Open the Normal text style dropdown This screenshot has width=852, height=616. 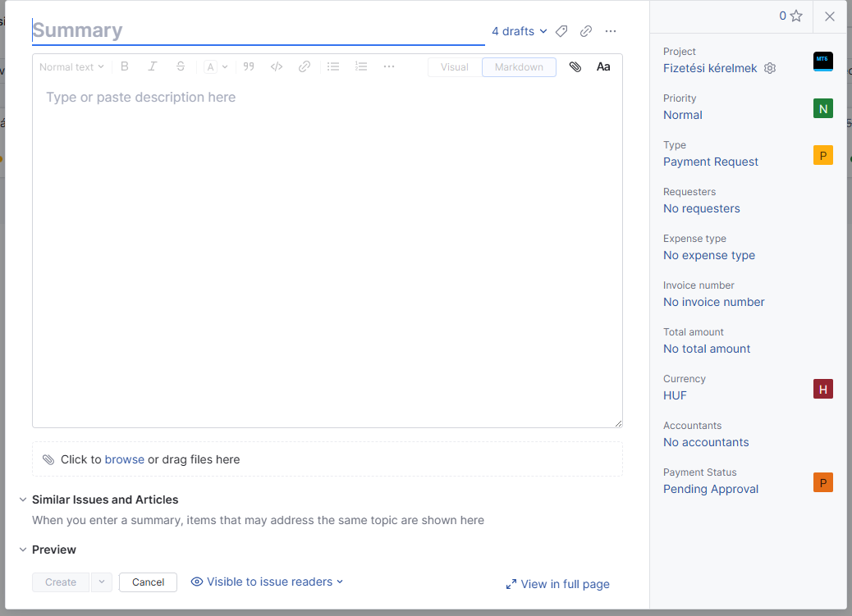click(72, 67)
